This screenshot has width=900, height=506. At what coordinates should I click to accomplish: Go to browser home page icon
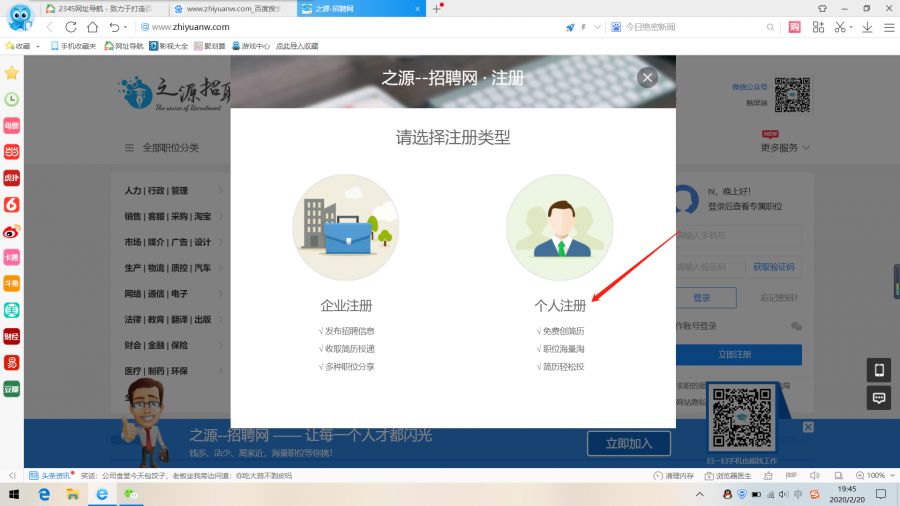click(x=92, y=27)
